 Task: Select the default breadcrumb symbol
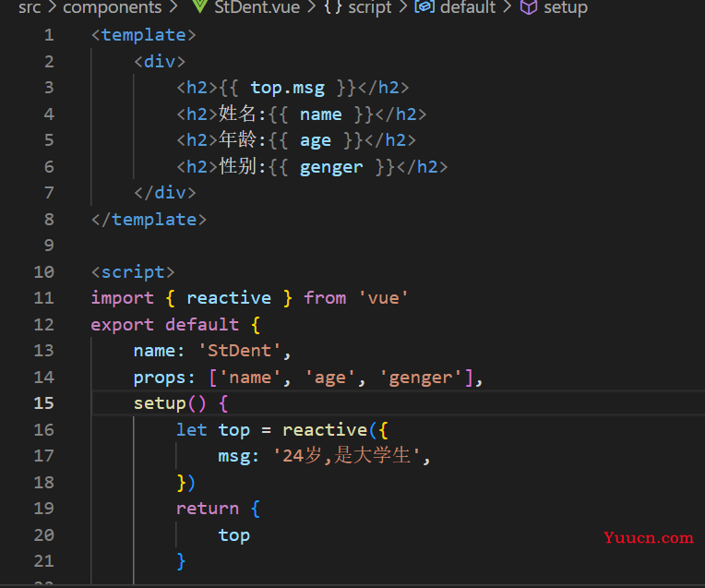[x=468, y=7]
